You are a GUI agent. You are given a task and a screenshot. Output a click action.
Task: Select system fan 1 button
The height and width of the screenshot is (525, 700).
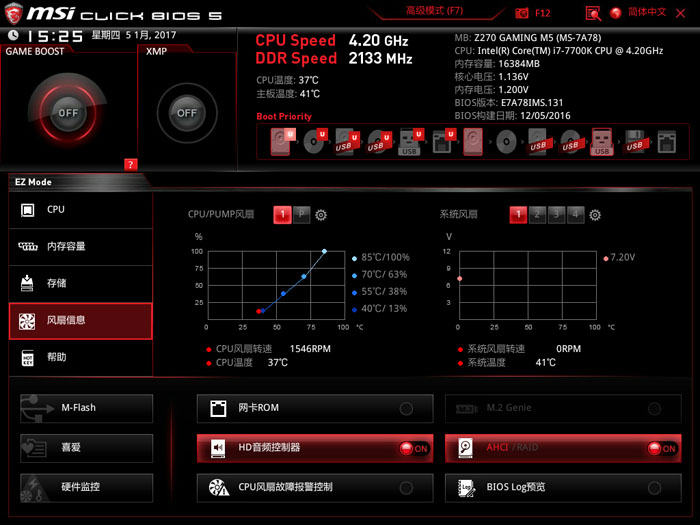(x=518, y=215)
